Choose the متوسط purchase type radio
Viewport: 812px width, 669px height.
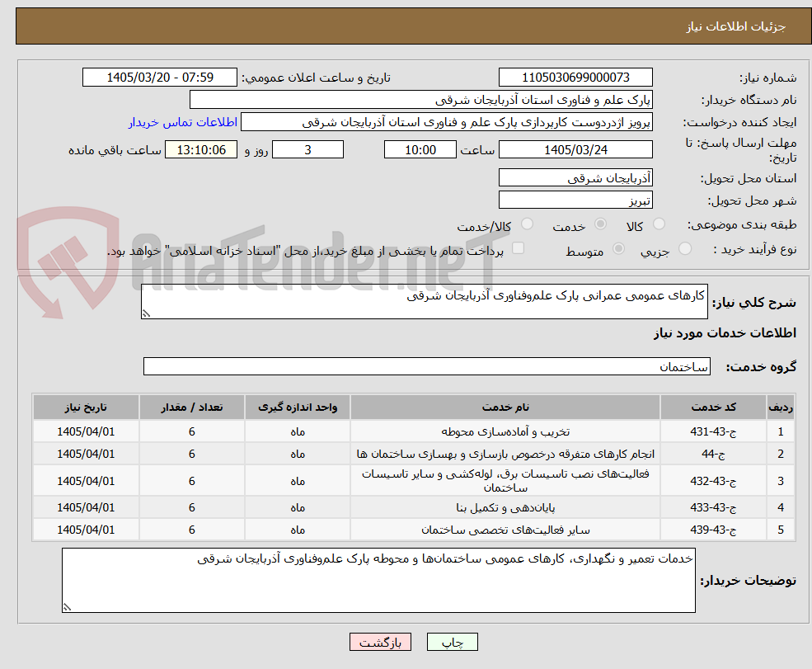(x=618, y=249)
